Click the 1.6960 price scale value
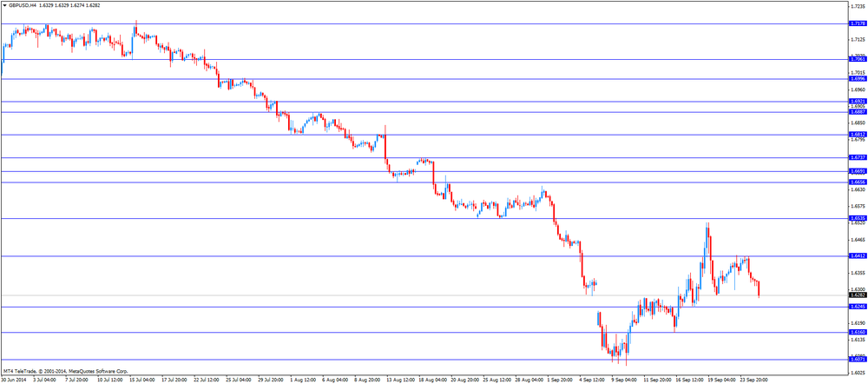The image size is (868, 384). tap(858, 89)
